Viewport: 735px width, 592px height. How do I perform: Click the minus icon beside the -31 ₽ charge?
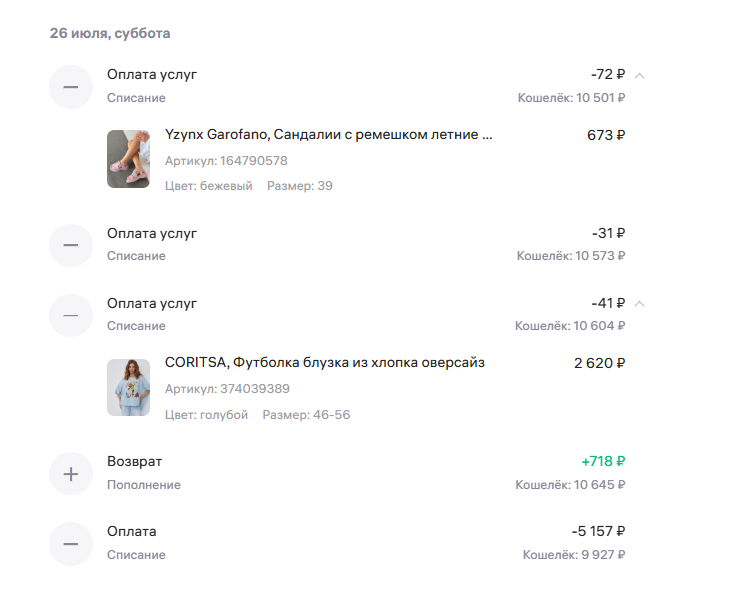[x=71, y=245]
